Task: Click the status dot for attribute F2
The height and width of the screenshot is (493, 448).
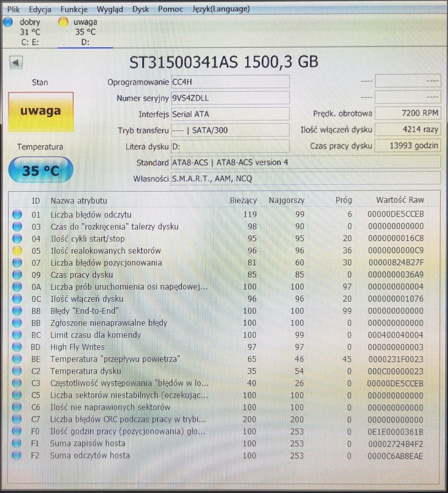Action: point(17,455)
